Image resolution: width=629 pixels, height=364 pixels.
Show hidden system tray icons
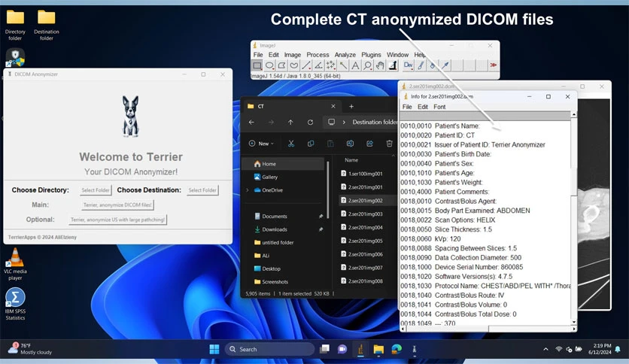(545, 349)
